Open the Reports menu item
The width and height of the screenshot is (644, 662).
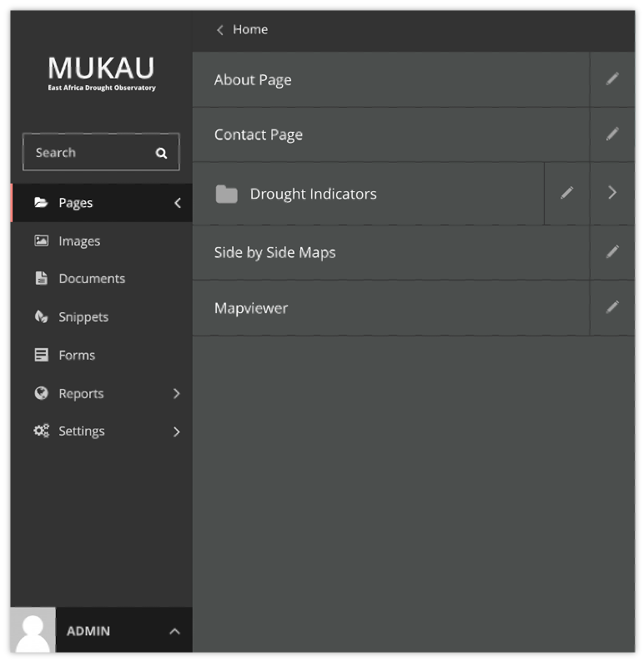(101, 393)
